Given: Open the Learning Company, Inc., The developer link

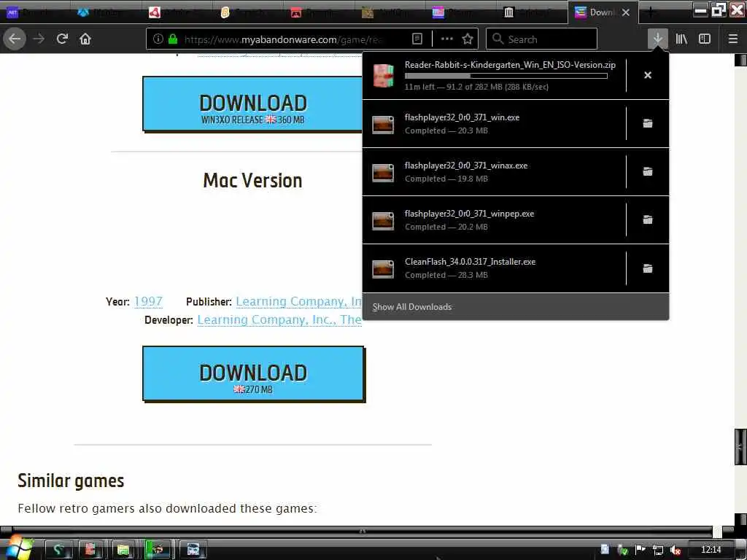Looking at the screenshot, I should point(279,319).
